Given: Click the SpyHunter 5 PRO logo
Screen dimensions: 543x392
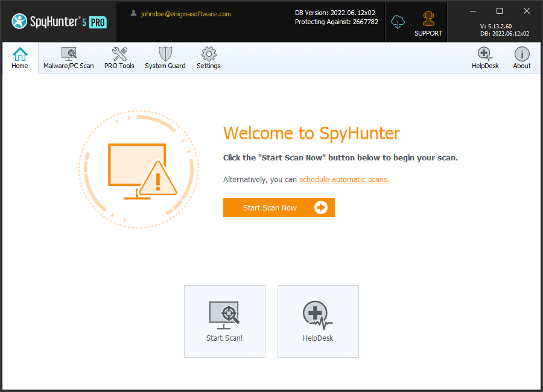Looking at the screenshot, I should tap(59, 22).
